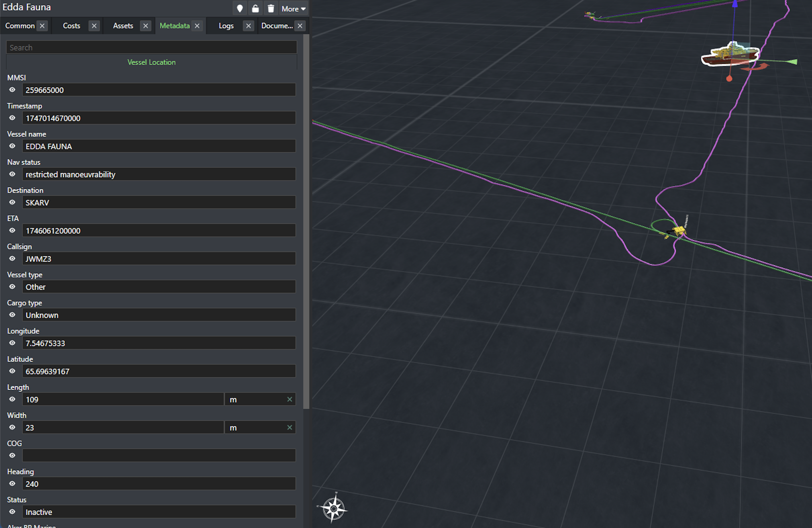Click the Callsign field JWMZ3
This screenshot has width=812, height=528.
click(159, 259)
